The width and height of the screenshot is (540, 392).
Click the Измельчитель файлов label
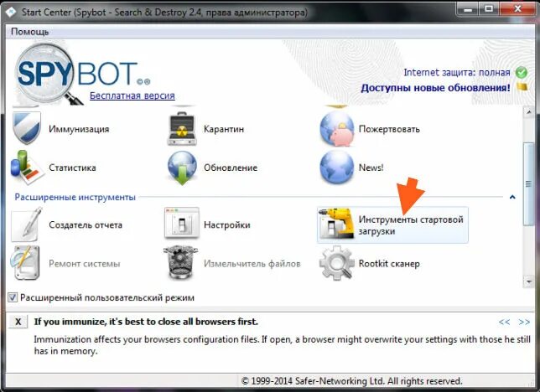click(x=252, y=264)
